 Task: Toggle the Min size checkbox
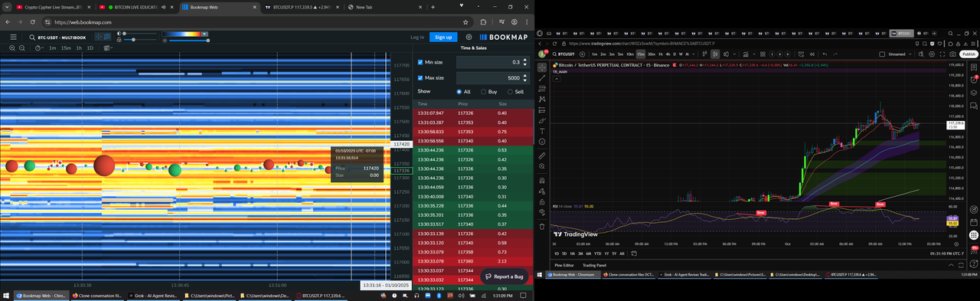[420, 62]
